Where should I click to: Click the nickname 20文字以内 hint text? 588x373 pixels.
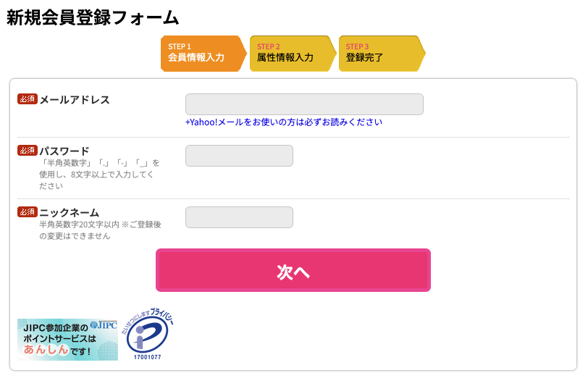click(x=100, y=230)
